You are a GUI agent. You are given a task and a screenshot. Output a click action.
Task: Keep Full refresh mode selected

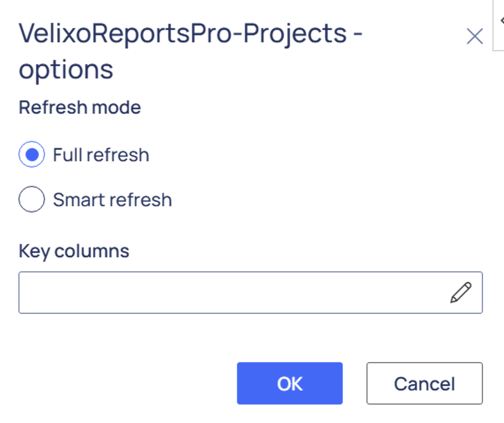point(32,155)
